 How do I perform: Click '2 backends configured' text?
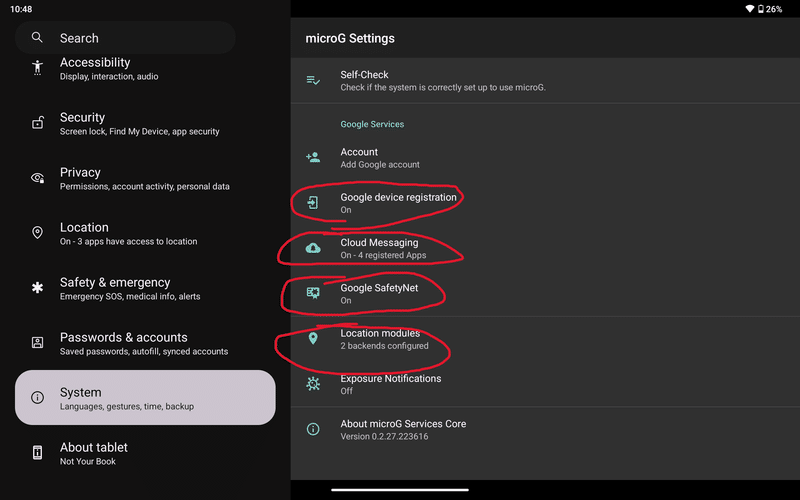click(384, 345)
